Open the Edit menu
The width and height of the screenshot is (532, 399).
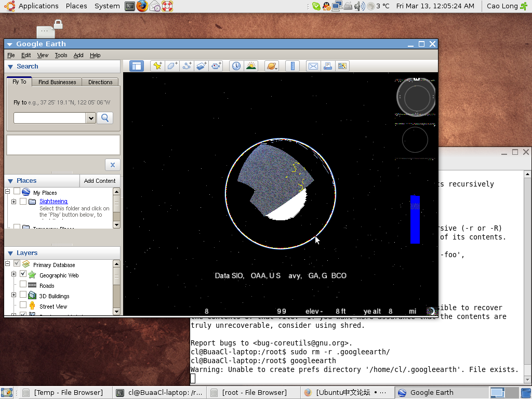pos(26,55)
